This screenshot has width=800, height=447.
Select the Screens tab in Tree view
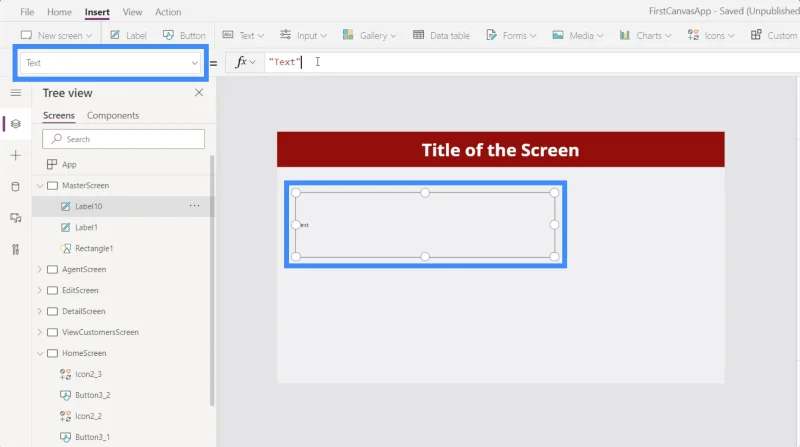[59, 115]
